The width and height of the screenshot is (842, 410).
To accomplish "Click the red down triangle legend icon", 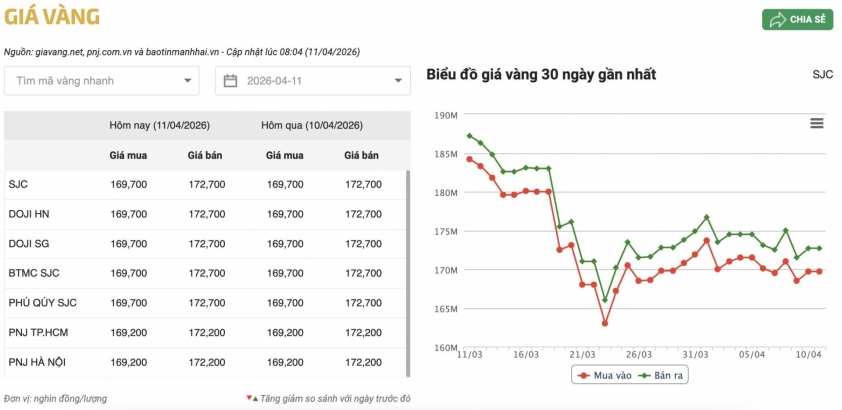I will click(x=248, y=398).
